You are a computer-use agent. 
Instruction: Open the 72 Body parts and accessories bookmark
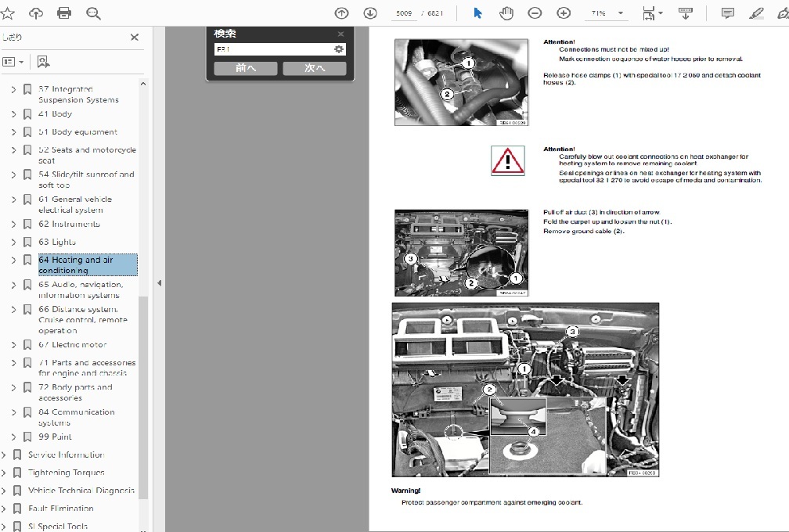point(75,392)
